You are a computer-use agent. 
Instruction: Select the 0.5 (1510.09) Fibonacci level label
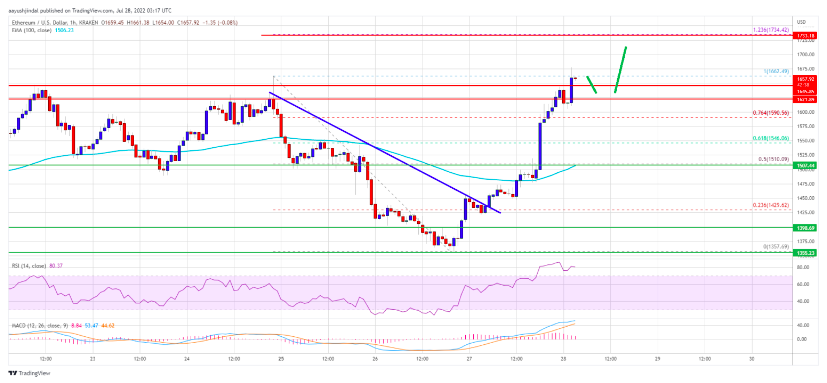773,159
